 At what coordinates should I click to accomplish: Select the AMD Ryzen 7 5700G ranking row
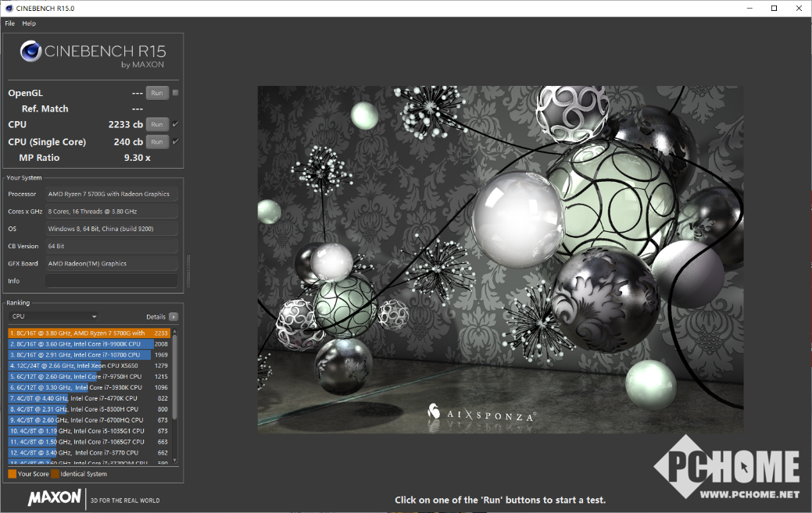point(89,333)
